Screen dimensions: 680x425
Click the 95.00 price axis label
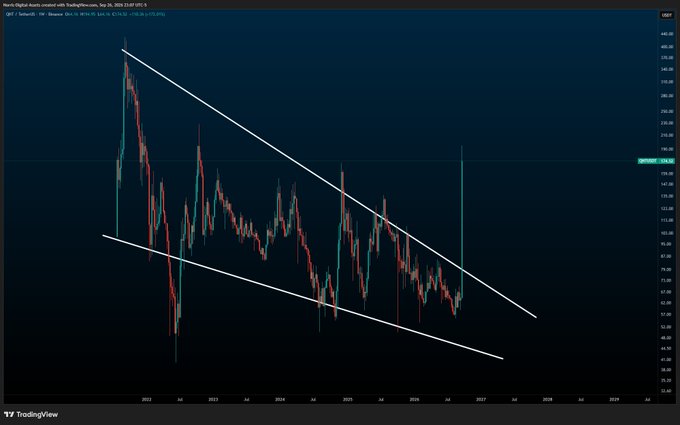click(667, 244)
